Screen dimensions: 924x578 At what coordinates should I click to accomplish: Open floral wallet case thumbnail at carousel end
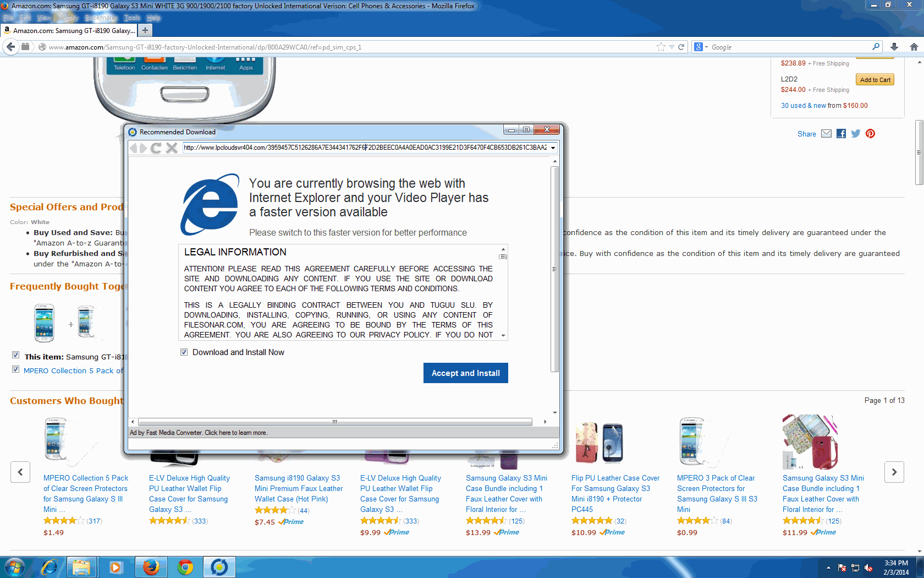point(810,442)
